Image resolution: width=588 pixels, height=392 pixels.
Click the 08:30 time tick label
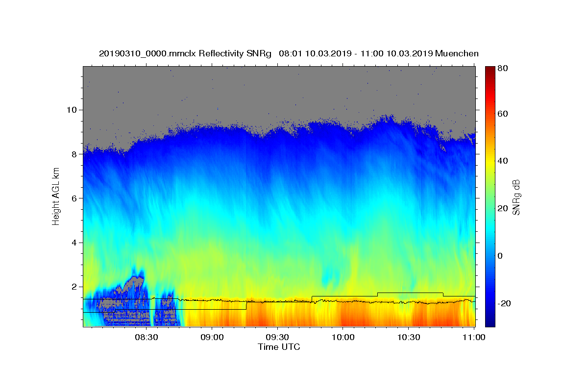pyautogui.click(x=146, y=338)
